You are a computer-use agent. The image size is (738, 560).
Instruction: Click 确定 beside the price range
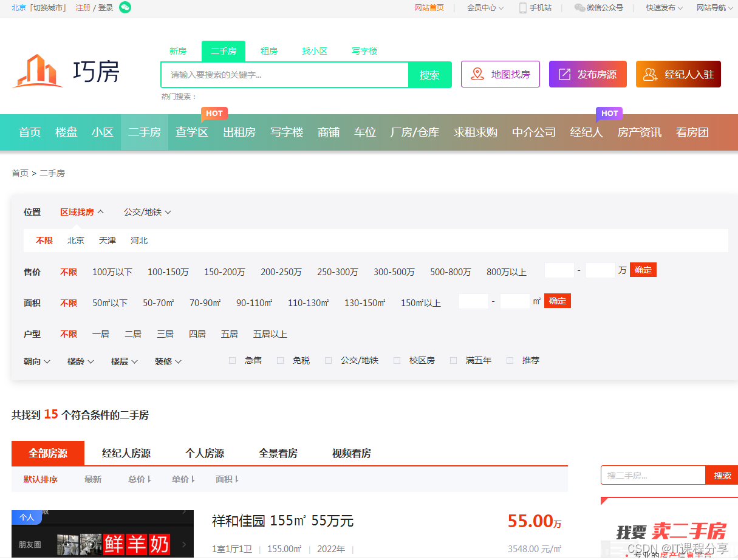[643, 270]
